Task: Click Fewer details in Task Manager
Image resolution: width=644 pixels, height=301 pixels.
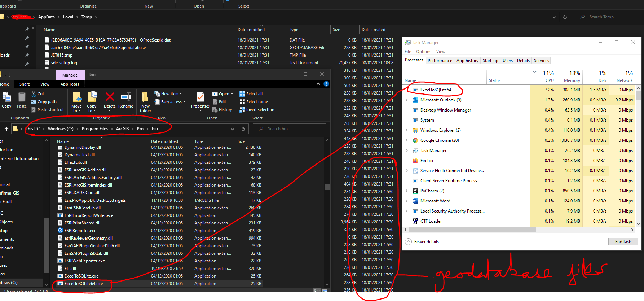Action: (422, 242)
